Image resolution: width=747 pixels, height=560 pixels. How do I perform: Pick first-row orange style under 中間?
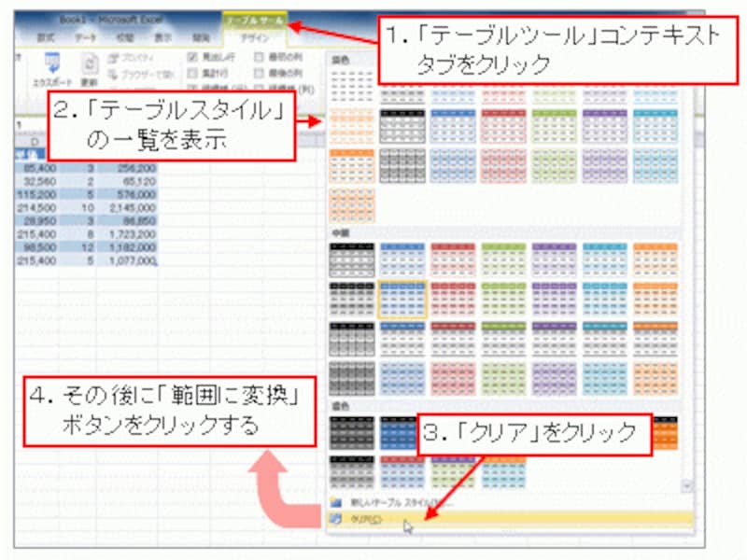point(655,260)
